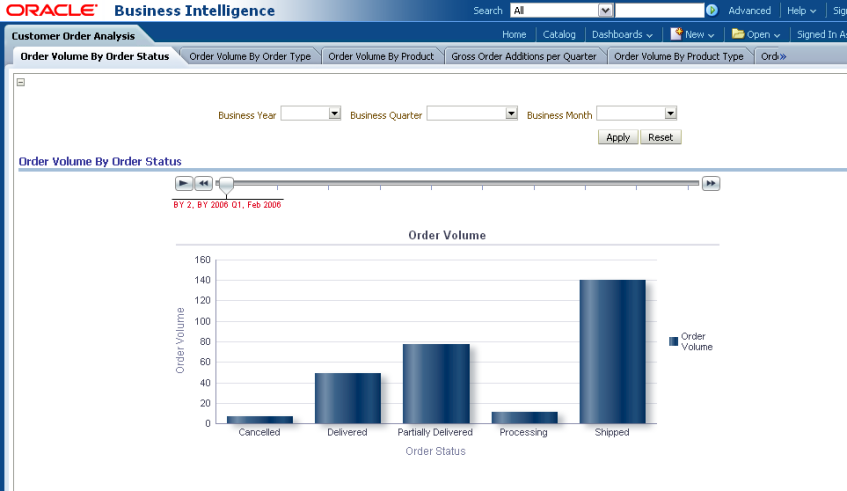The image size is (847, 491).
Task: Click the slider rewind button
Action: coord(203,184)
